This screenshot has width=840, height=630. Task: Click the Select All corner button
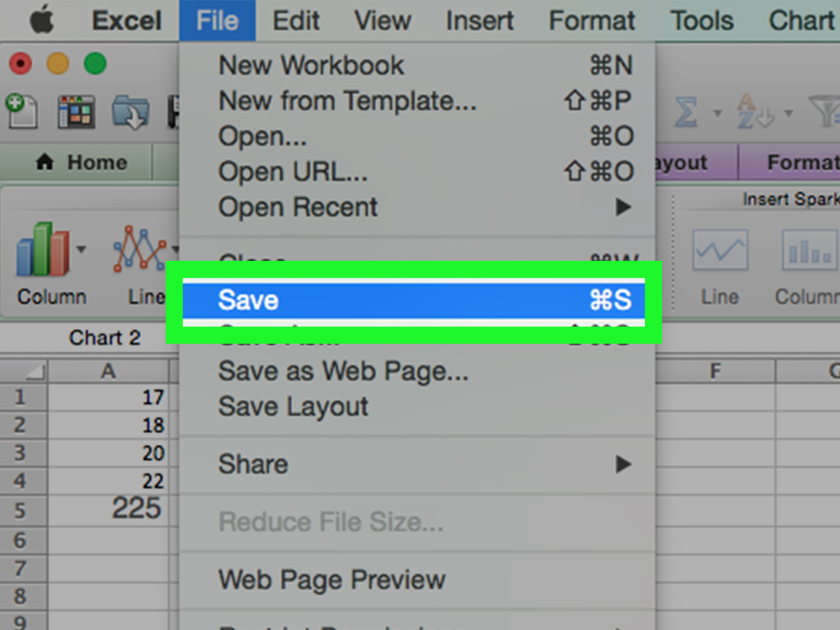25,371
